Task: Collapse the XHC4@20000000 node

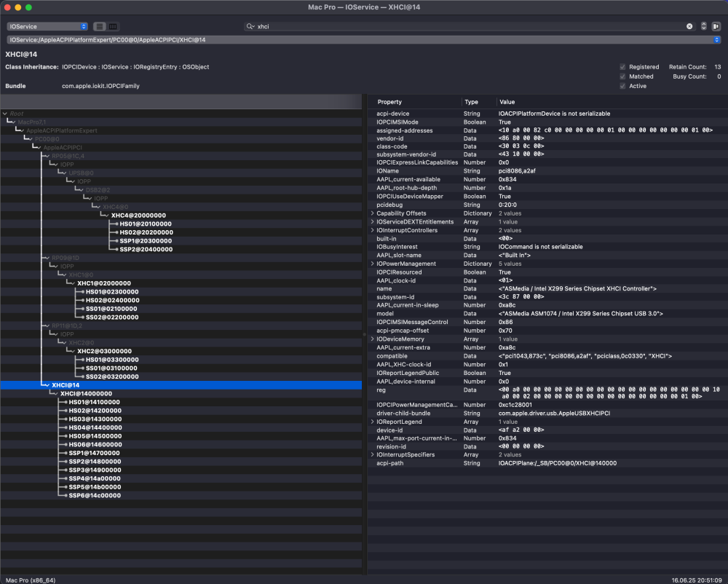Action: pyautogui.click(x=106, y=216)
